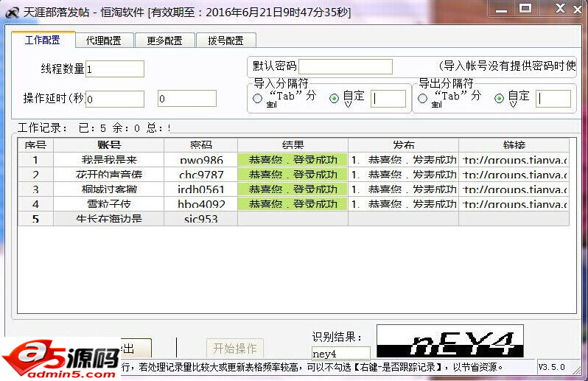The height and width of the screenshot is (381, 588).
Task: Click the application icon in title bar
Action: (x=12, y=13)
